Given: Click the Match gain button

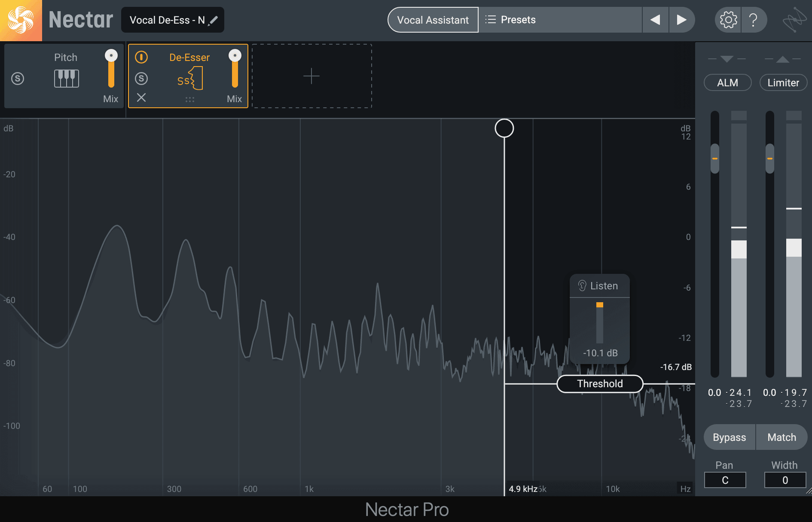Looking at the screenshot, I should pos(782,437).
